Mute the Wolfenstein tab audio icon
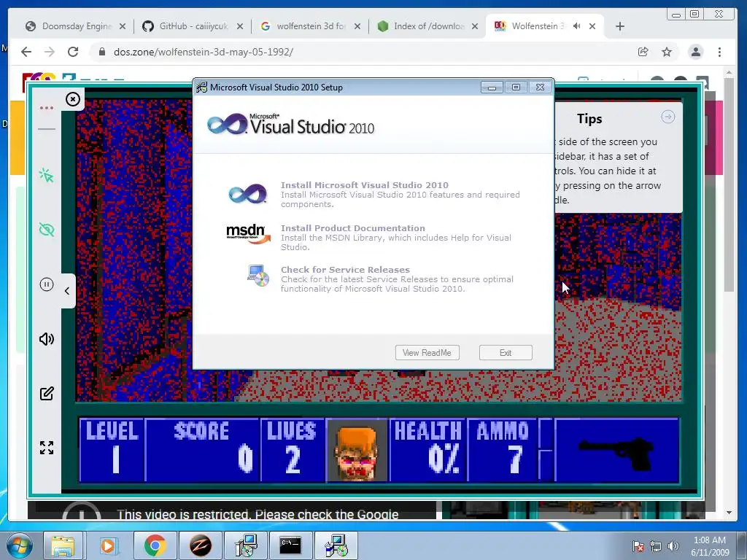Image resolution: width=747 pixels, height=560 pixels. pyautogui.click(x=576, y=26)
